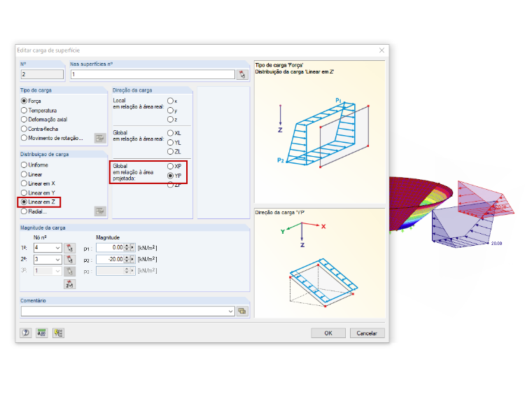This screenshot has width=532, height=399.
Task: Close the Editar carga de superfície dialog
Action: click(x=381, y=50)
